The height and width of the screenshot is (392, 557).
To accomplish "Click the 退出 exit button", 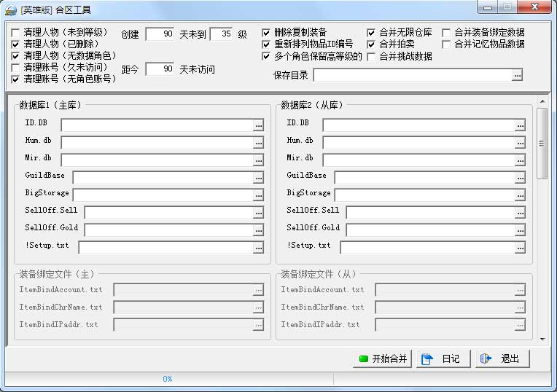I will pos(502,358).
